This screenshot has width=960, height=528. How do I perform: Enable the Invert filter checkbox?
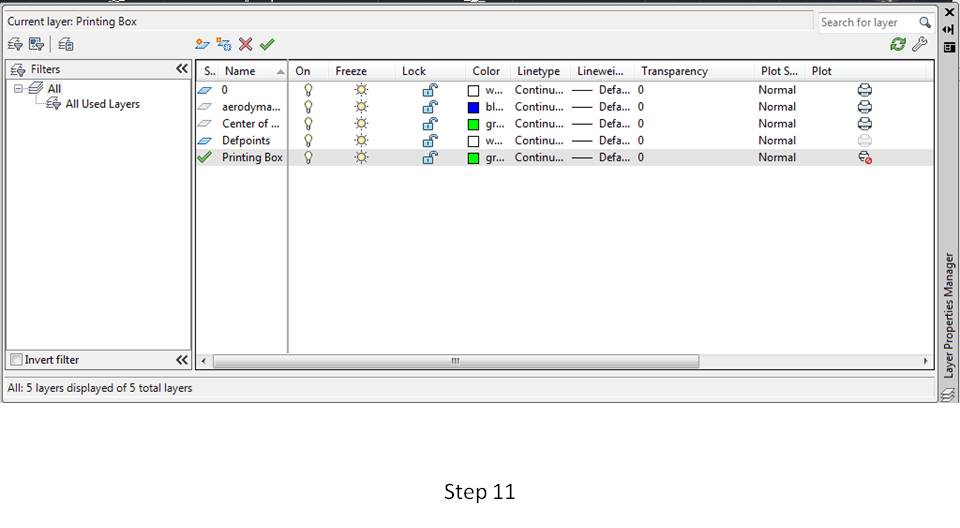[x=17, y=360]
